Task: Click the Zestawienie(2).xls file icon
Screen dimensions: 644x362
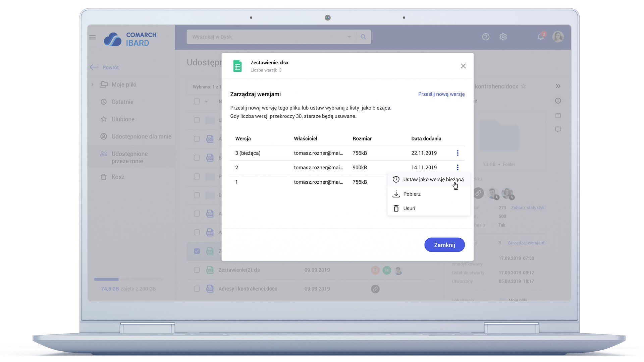Action: click(210, 270)
